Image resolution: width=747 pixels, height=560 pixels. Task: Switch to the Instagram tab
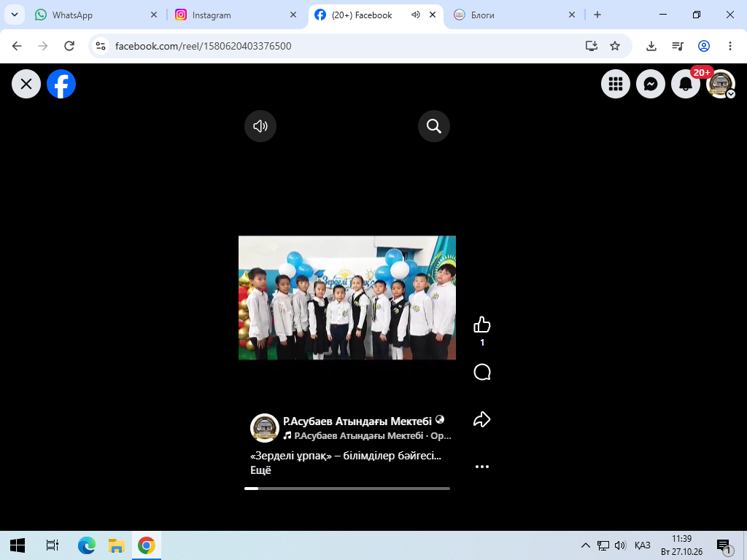pos(236,15)
